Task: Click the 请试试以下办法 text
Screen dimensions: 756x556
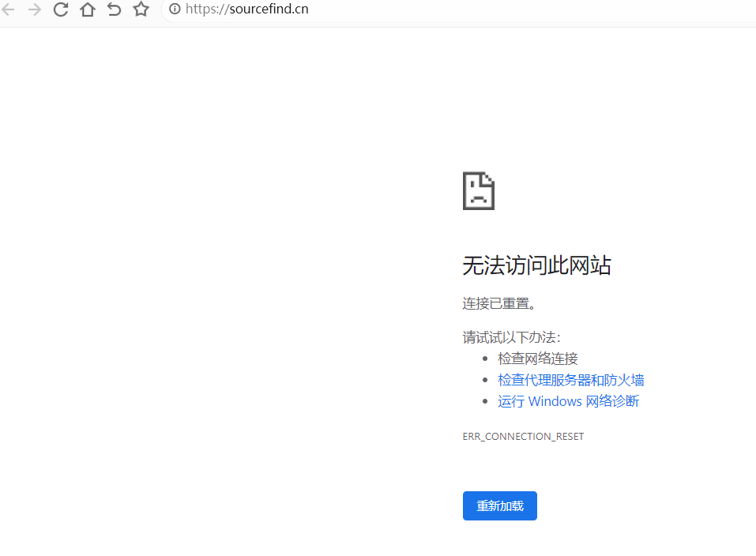Action: pyautogui.click(x=512, y=337)
